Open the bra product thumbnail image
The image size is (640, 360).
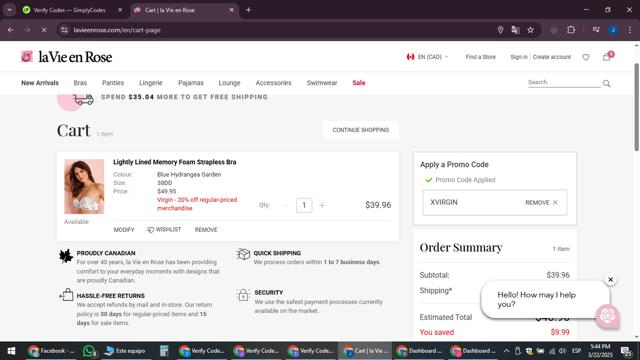[x=84, y=187]
